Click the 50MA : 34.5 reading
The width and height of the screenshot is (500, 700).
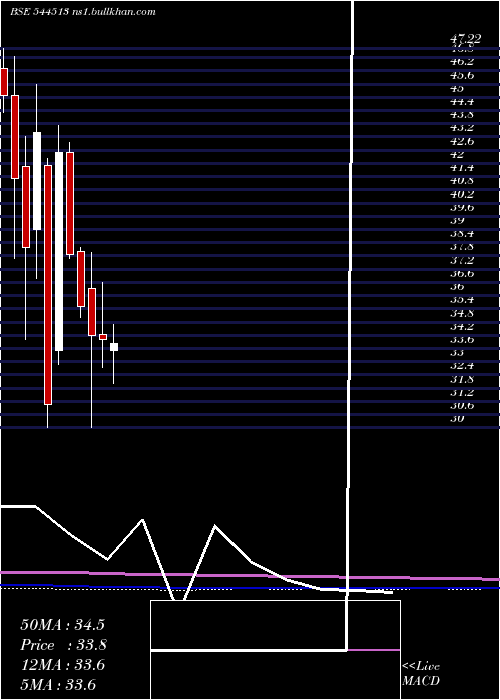[x=62, y=625]
